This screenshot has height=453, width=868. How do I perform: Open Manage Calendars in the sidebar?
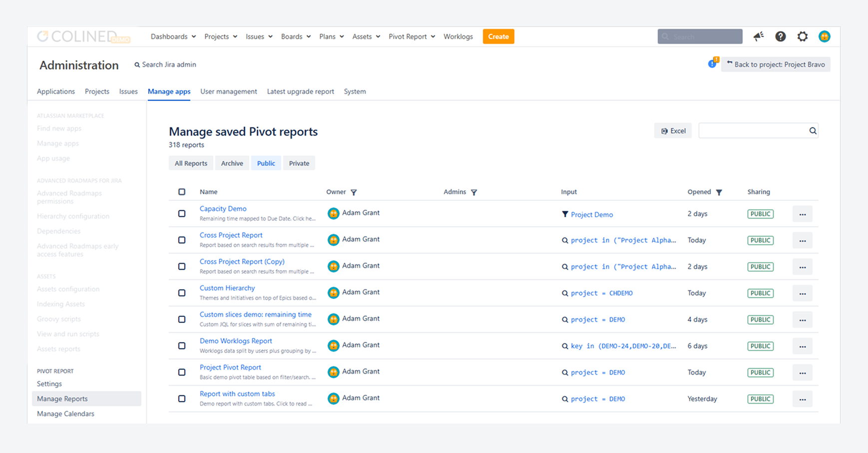65,414
